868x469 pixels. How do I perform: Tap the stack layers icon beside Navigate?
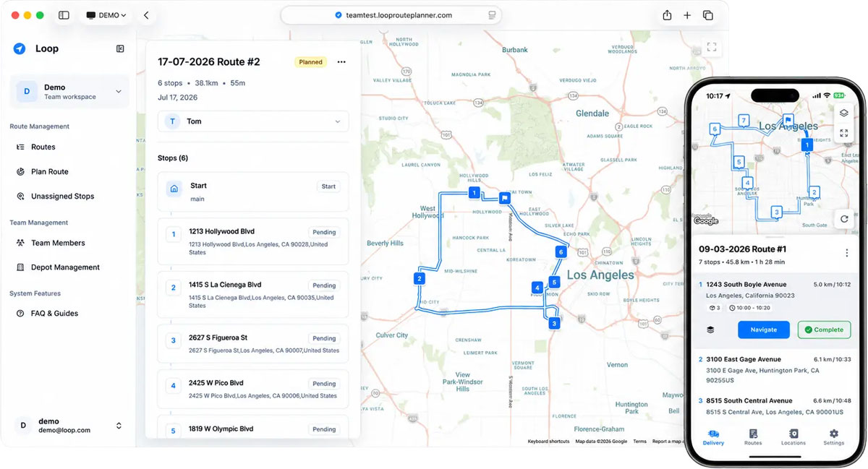point(710,330)
